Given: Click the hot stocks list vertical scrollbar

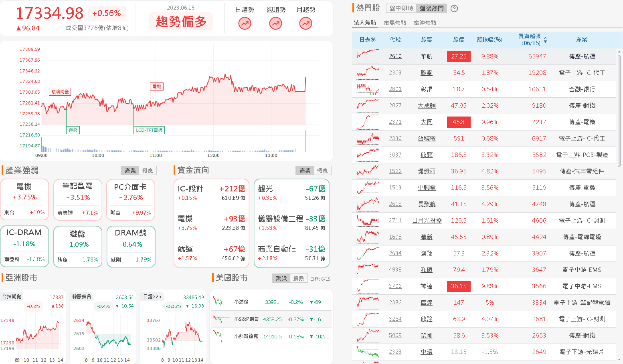Looking at the screenshot, I should point(619,111).
